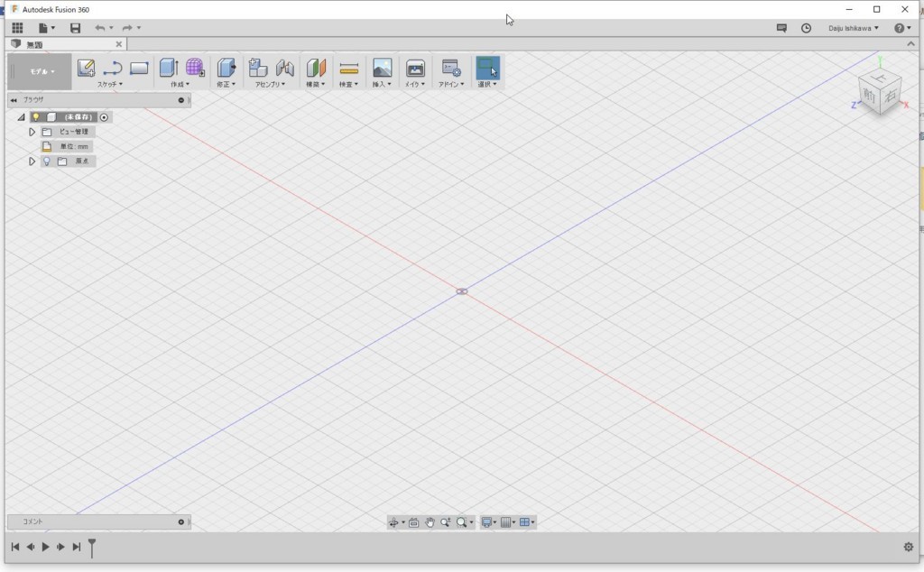
Task: Close the 無題 document tab
Action: click(x=118, y=44)
